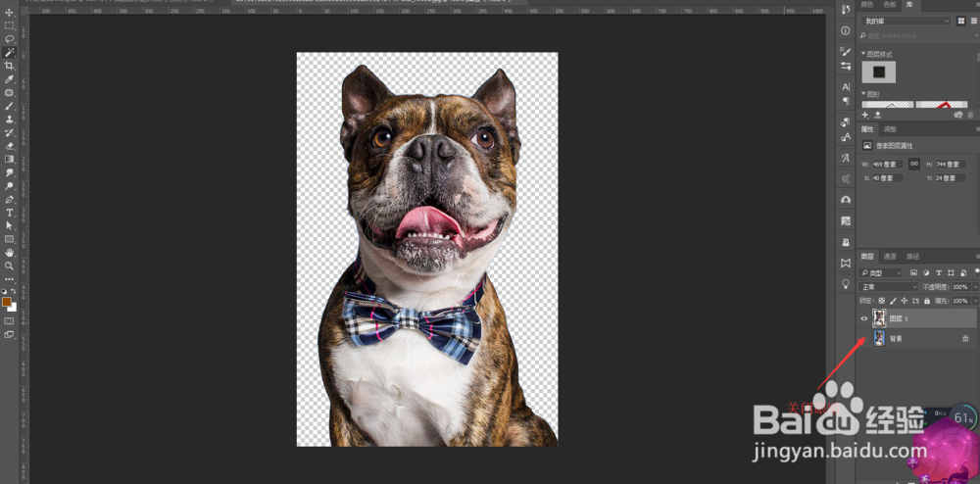The width and height of the screenshot is (980, 484).
Task: Select the Horizontal Type tool
Action: pyautogui.click(x=10, y=213)
